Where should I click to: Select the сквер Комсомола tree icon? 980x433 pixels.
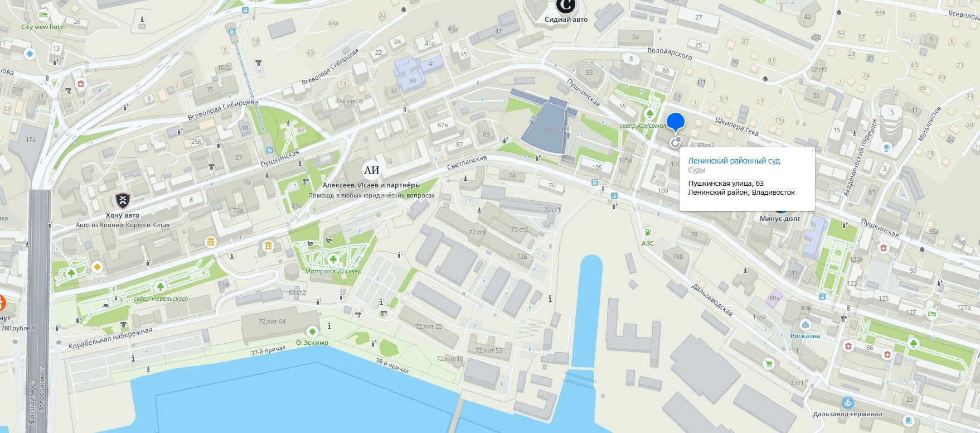[x=649, y=114]
